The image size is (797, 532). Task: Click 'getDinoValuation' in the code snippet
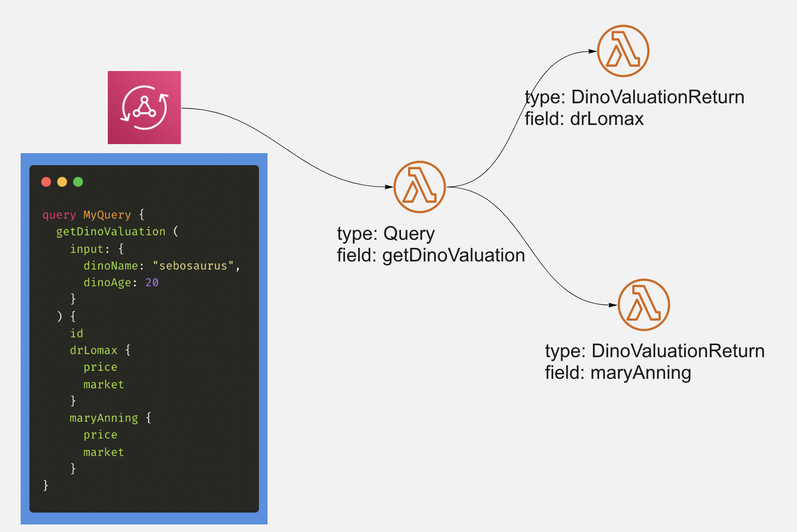click(x=111, y=232)
